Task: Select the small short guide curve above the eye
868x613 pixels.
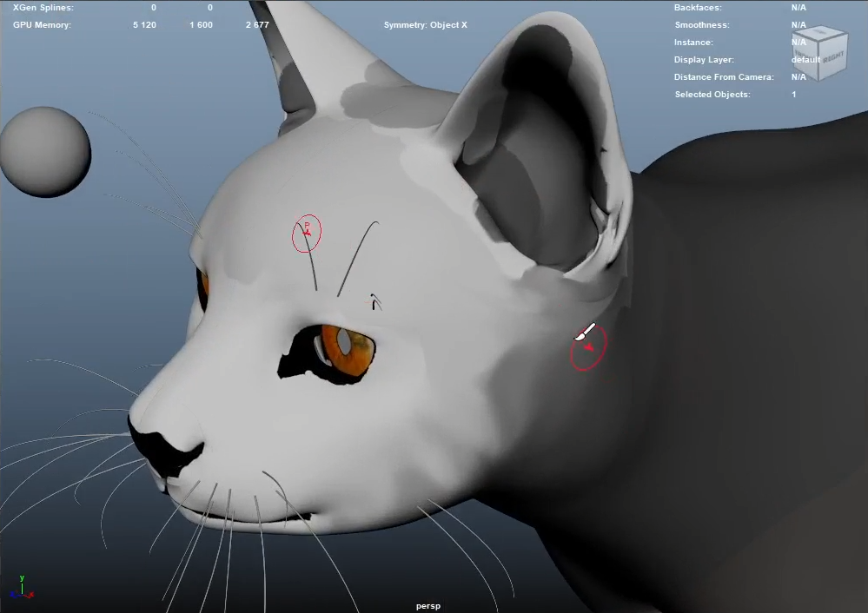Action: click(x=375, y=301)
